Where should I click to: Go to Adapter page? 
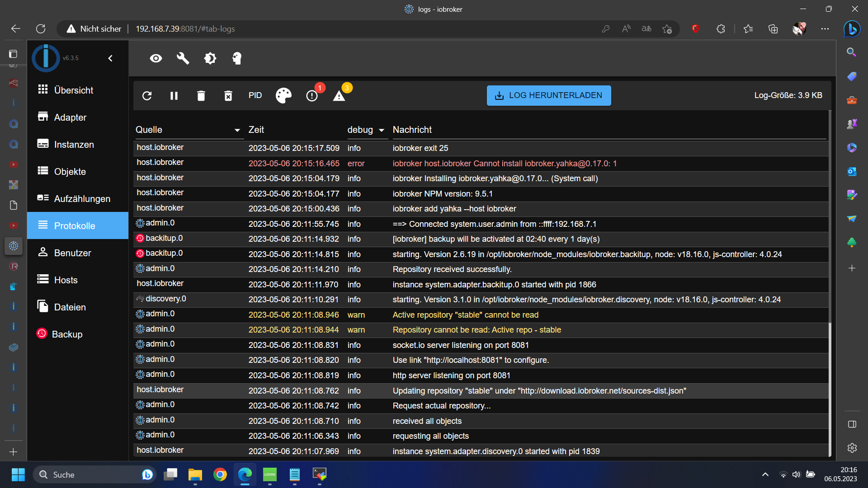click(78, 117)
